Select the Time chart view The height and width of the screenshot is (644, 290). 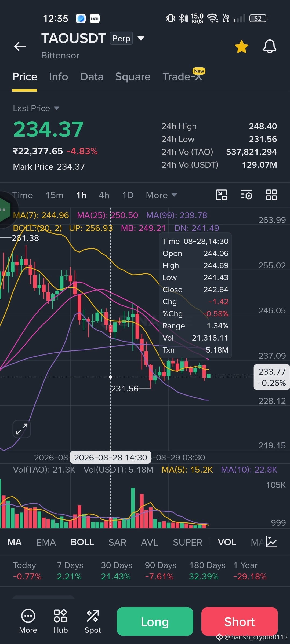coord(23,195)
